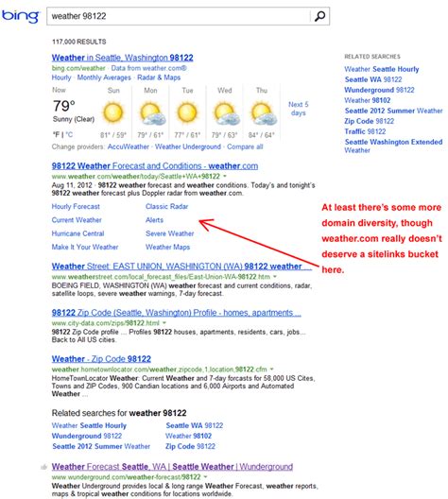Click the '117,000 RESULTS' count text
The image size is (448, 499).
pyautogui.click(x=79, y=42)
